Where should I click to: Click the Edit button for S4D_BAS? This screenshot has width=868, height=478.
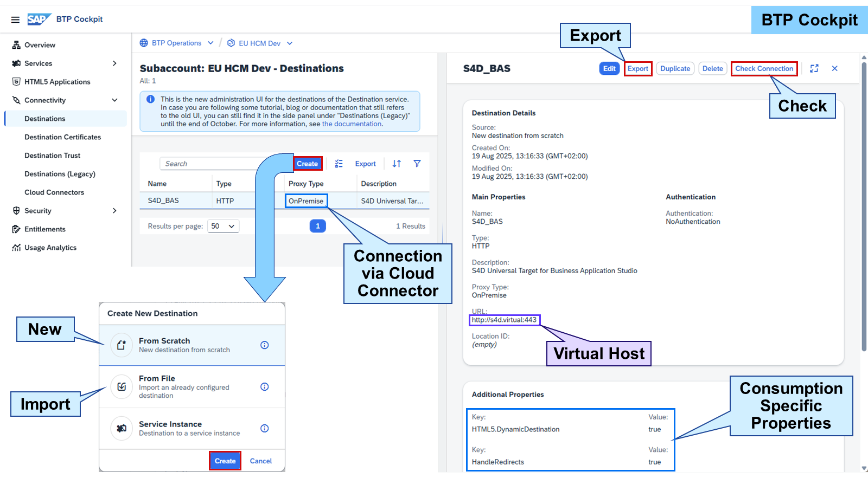(609, 69)
